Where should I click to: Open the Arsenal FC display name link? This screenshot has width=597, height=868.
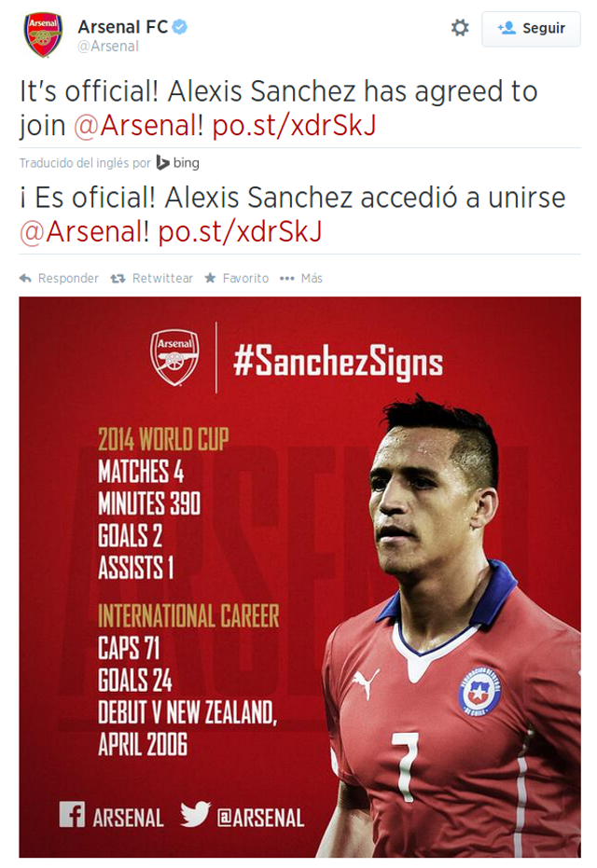[122, 27]
